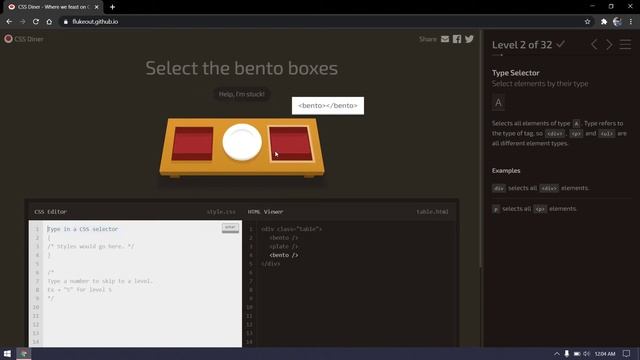
Task: Click the Examples heading
Action: tap(506, 170)
